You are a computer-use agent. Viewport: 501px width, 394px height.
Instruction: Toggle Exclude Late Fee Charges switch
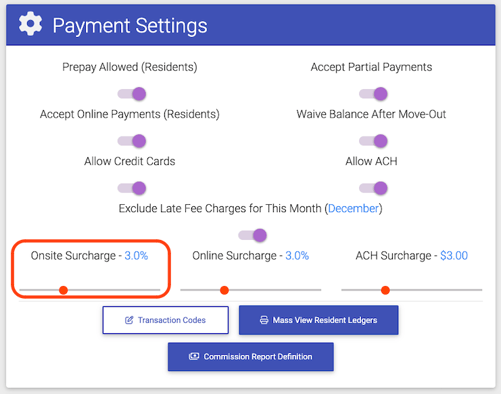[253, 235]
